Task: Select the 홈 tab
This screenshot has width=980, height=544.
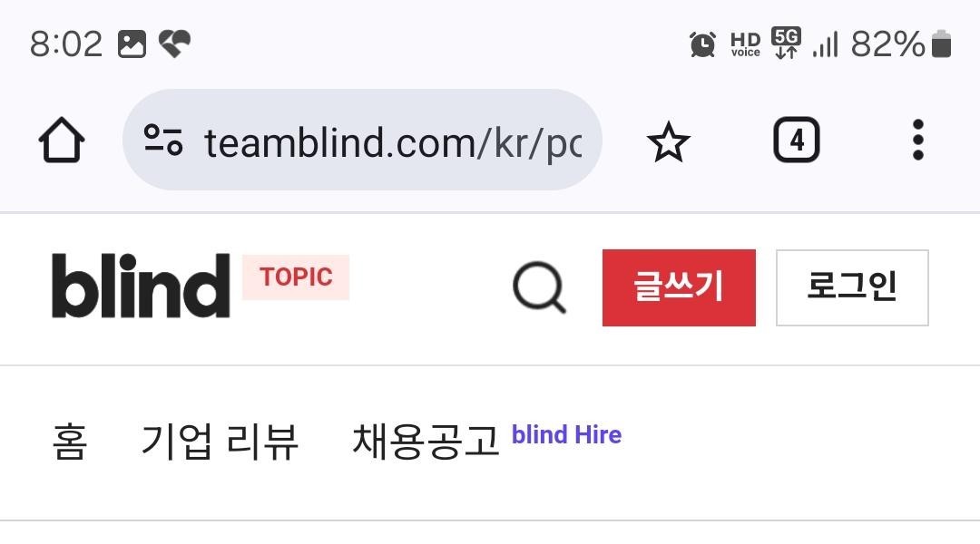Action: click(70, 442)
